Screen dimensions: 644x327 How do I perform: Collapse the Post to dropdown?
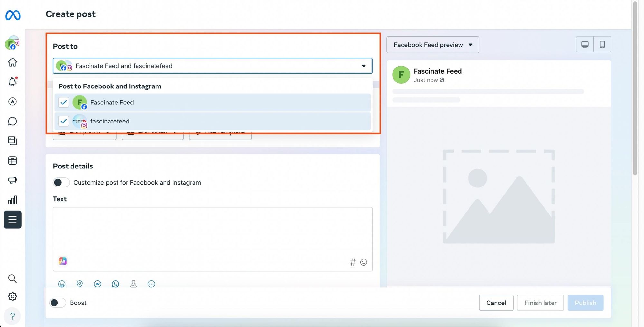pyautogui.click(x=363, y=66)
